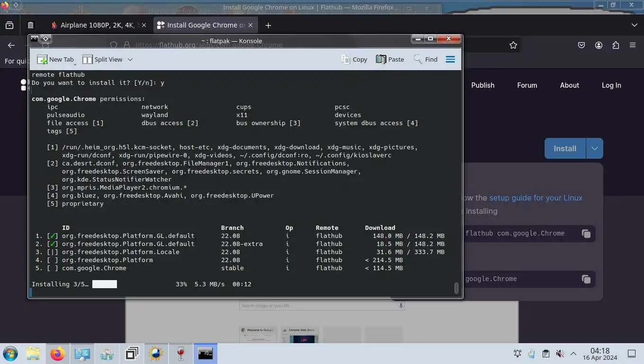This screenshot has height=364, width=644.
Task: Click the blue Install button
Action: (x=565, y=148)
